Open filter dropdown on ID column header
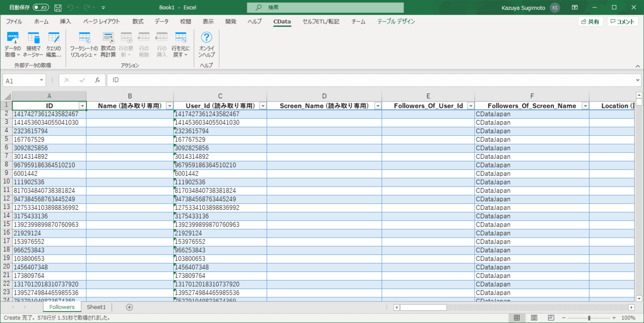644x323 pixels. point(82,106)
